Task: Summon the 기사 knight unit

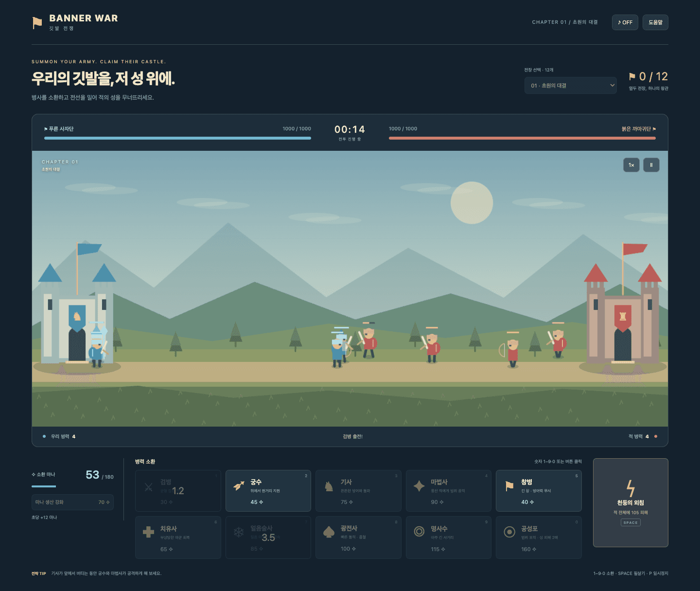Action: (358, 491)
